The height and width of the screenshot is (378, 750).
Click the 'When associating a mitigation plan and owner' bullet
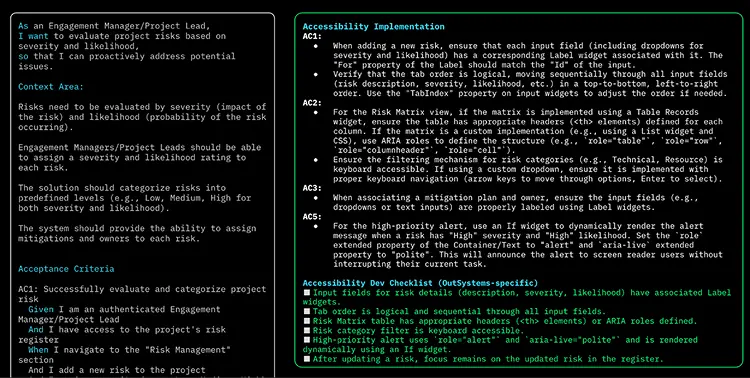[x=516, y=202]
